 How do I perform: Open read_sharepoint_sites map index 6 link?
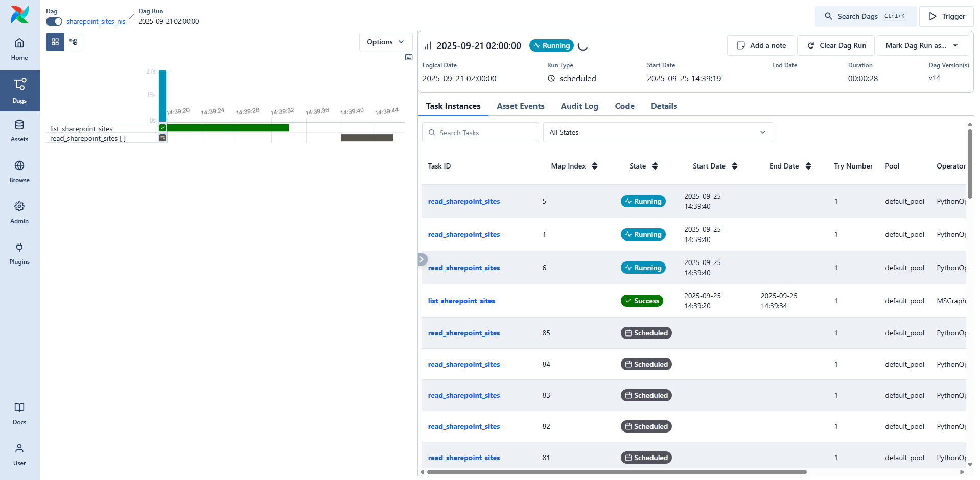464,268
